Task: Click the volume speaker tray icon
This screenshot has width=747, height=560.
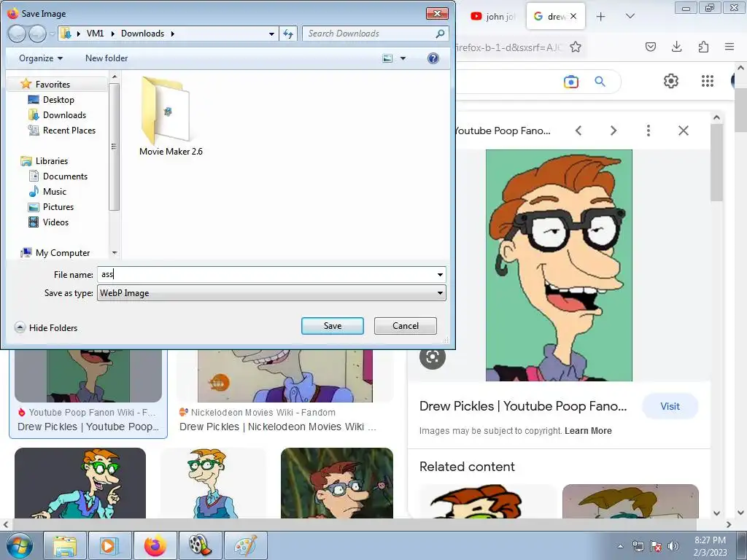Action: [673, 546]
